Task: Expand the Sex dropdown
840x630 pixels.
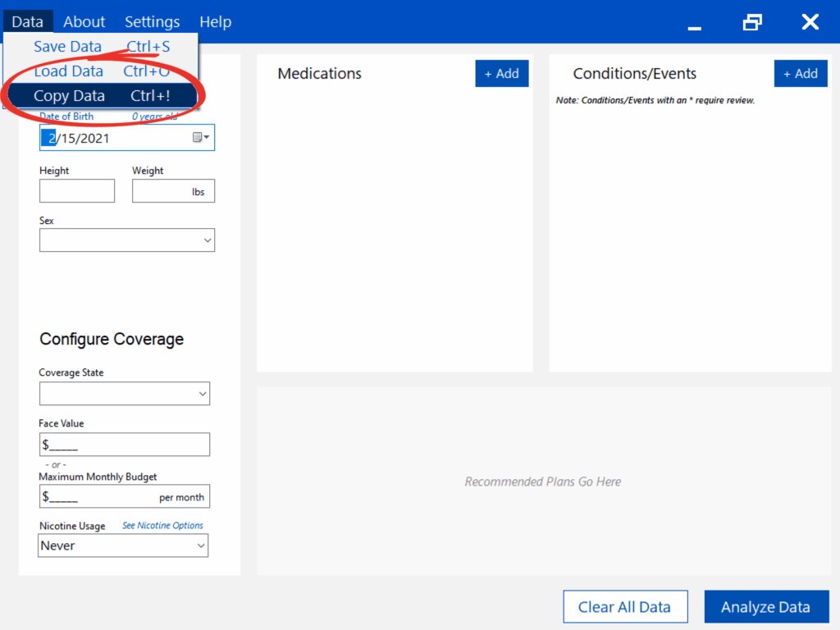Action: click(126, 240)
